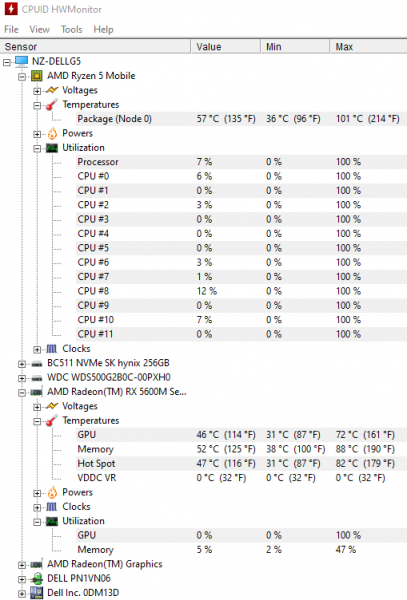Click the BC511 NVMe SK hynix drive icon
Viewport: 407px width, 600px height.
coord(37,364)
